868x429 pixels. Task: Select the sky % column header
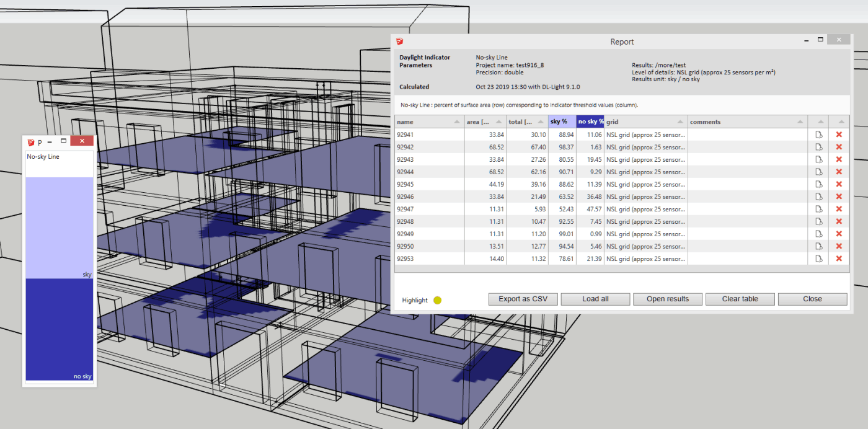coord(562,122)
